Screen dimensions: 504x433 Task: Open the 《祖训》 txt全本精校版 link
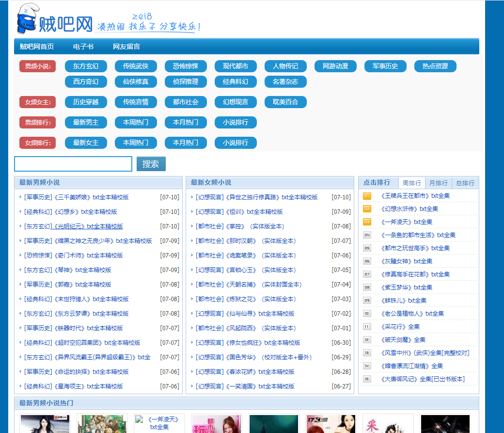tap(254, 212)
